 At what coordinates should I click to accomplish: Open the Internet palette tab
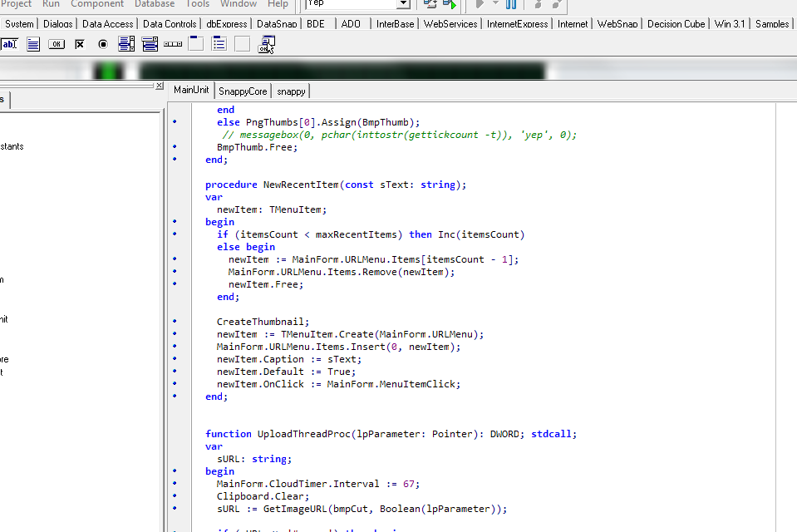pyautogui.click(x=573, y=24)
